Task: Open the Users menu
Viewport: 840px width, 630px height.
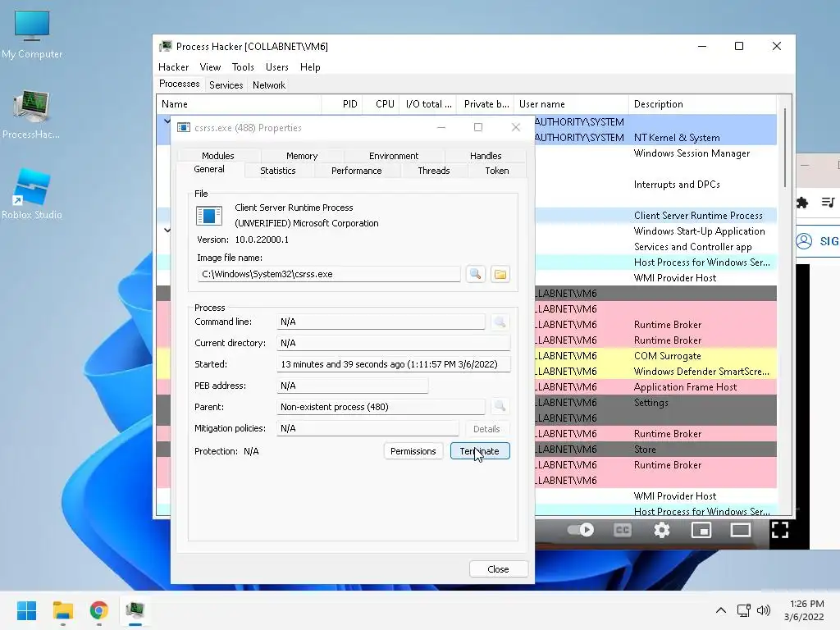Action: [277, 67]
